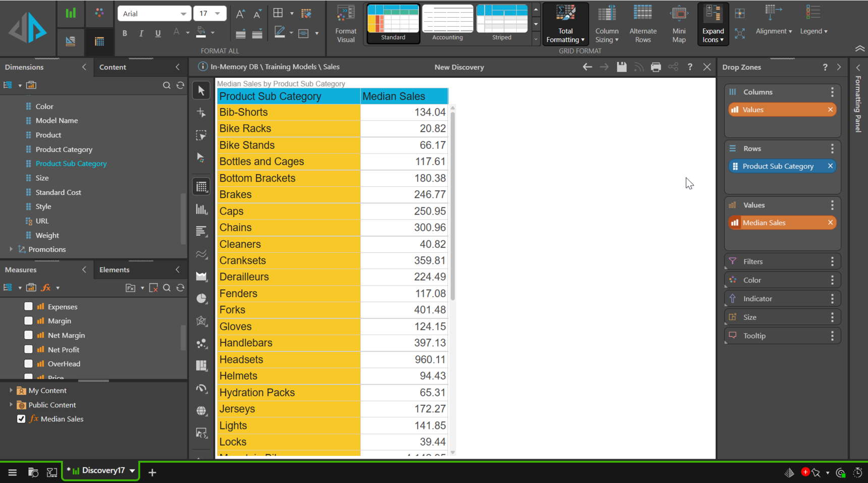Viewport: 868px width, 483px height.
Task: Click the back arrow icon in header
Action: (x=587, y=67)
